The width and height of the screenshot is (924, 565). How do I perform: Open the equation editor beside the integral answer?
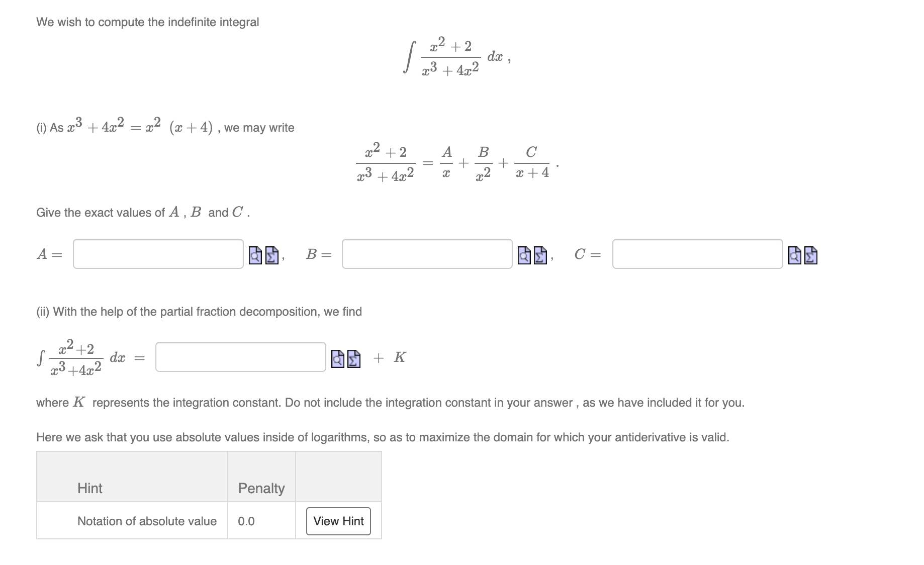click(x=353, y=358)
